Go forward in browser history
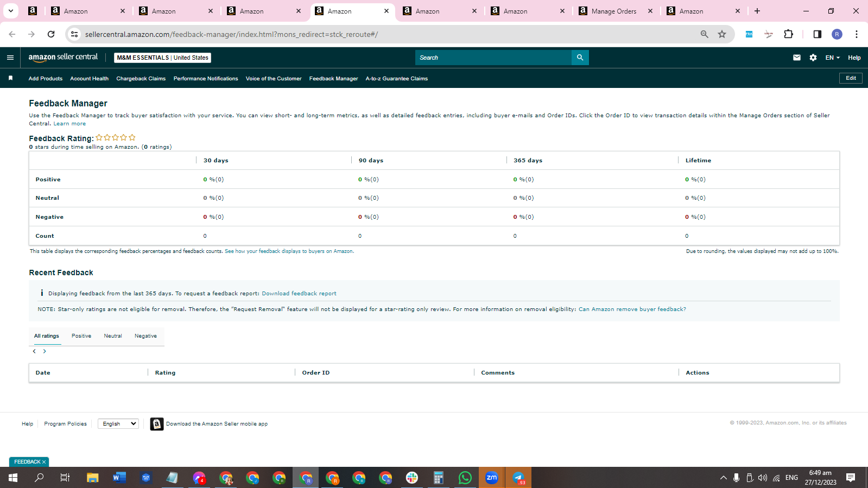Image resolution: width=868 pixels, height=488 pixels. point(31,34)
